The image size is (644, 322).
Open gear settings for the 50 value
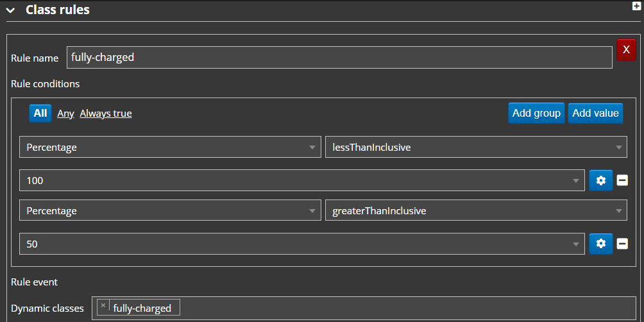point(601,244)
